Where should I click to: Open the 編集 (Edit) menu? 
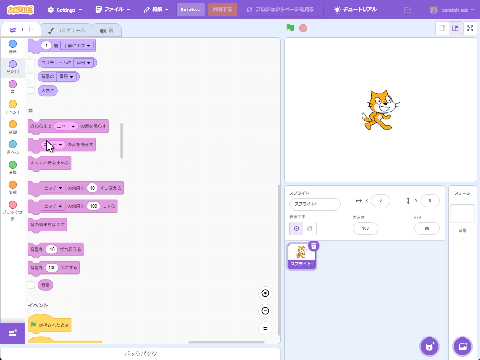(156, 10)
